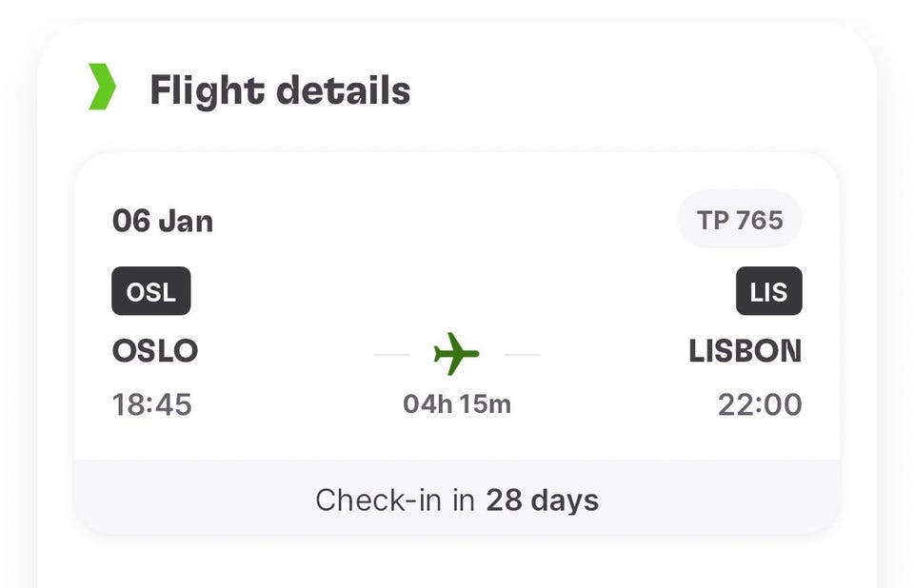Click the Flight details heading
914x588 pixels.
pyautogui.click(x=280, y=91)
